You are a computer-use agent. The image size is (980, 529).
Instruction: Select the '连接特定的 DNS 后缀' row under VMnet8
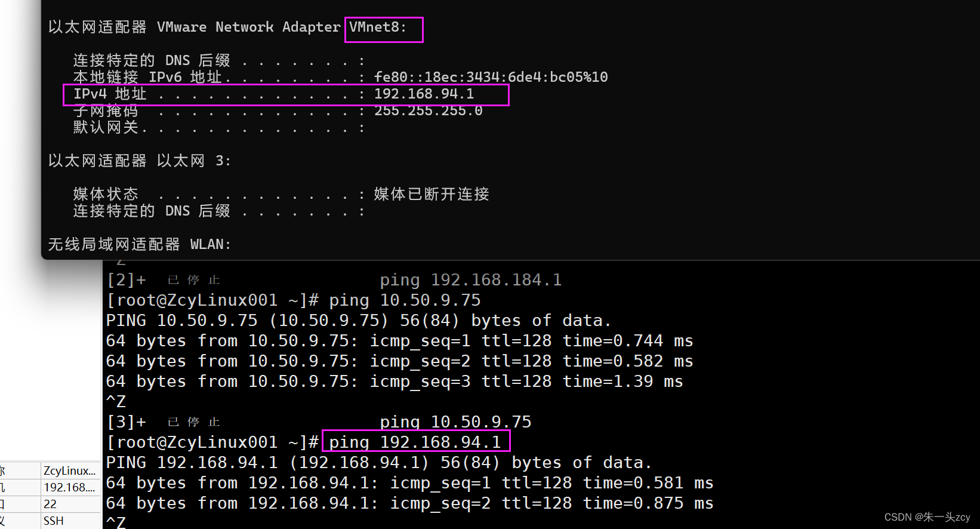219,60
